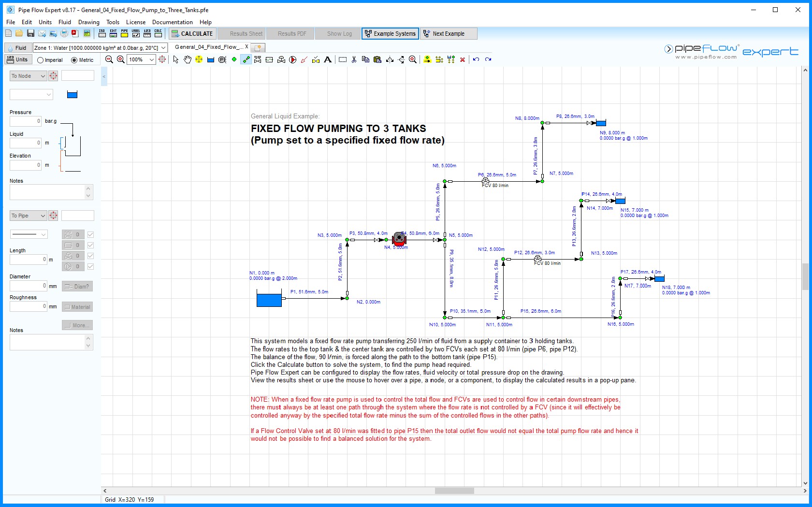Open the LABEL options icon
The image size is (812, 507).
tap(136, 33)
